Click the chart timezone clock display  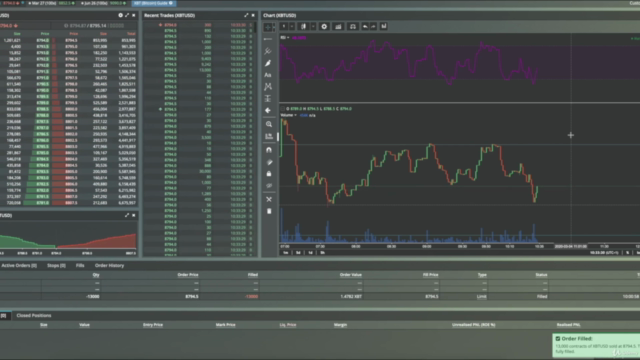tap(604, 253)
